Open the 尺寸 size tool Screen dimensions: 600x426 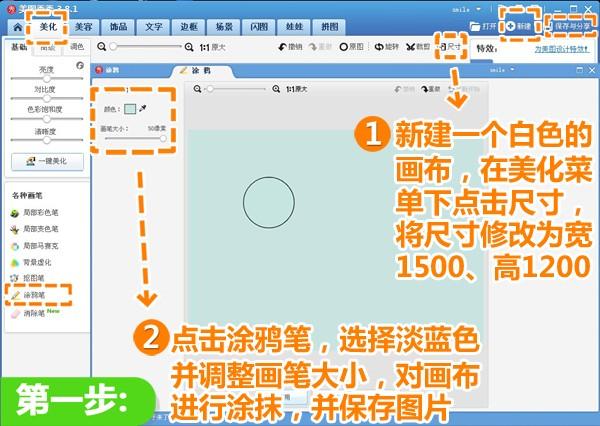453,47
